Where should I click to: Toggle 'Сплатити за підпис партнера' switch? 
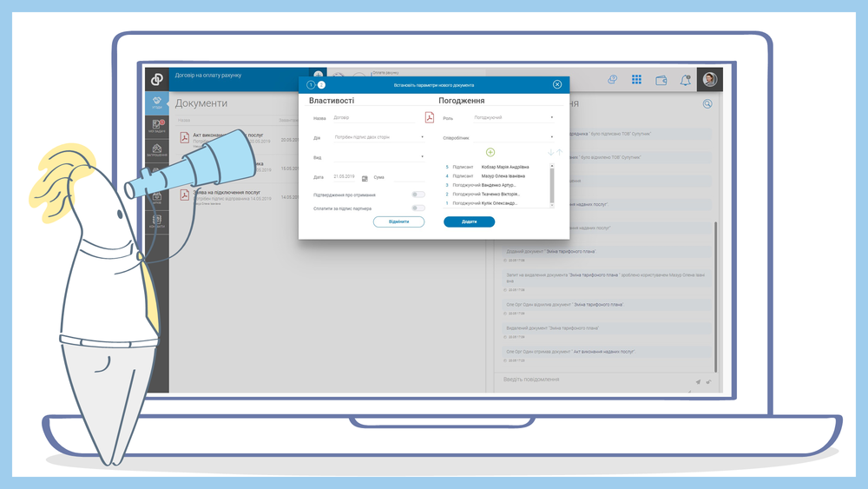point(418,208)
